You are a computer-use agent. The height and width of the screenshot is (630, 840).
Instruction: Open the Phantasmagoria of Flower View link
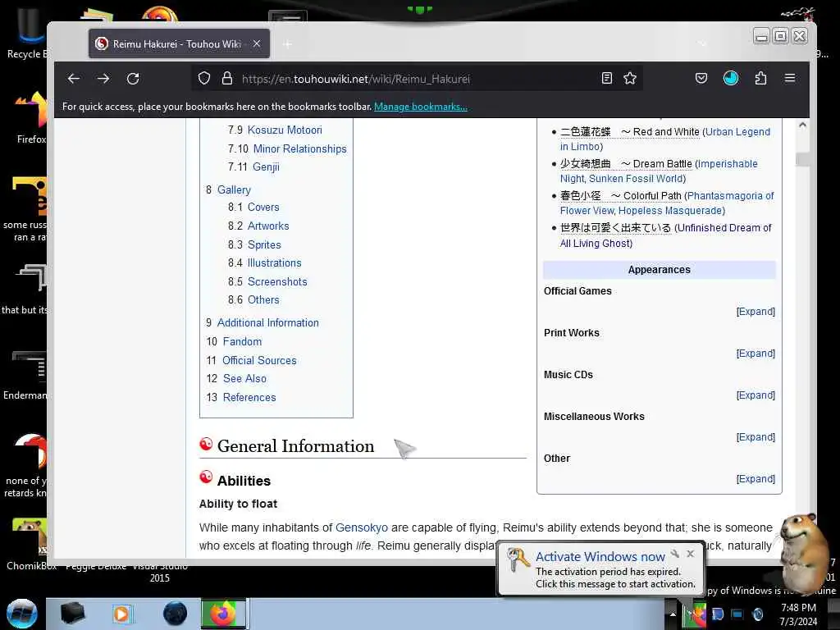point(730,195)
